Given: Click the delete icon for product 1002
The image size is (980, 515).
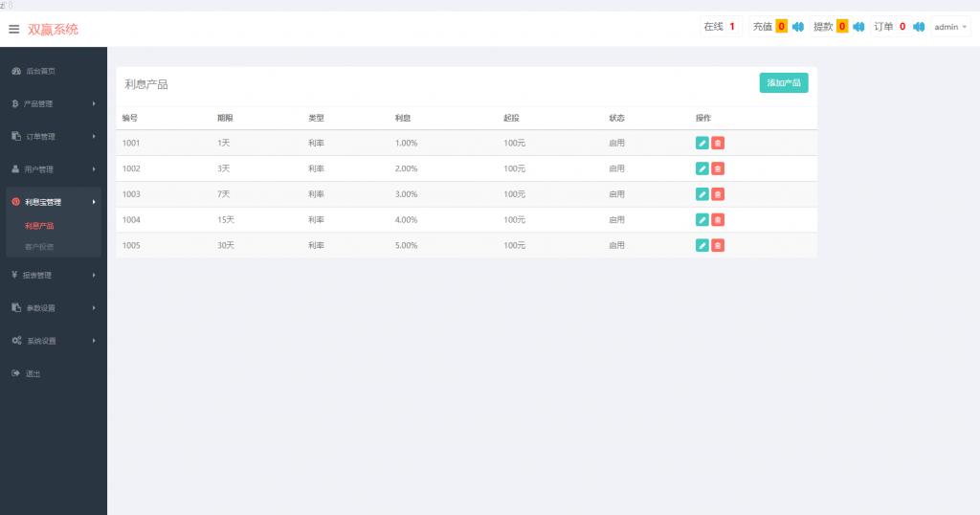Looking at the screenshot, I should pyautogui.click(x=718, y=168).
